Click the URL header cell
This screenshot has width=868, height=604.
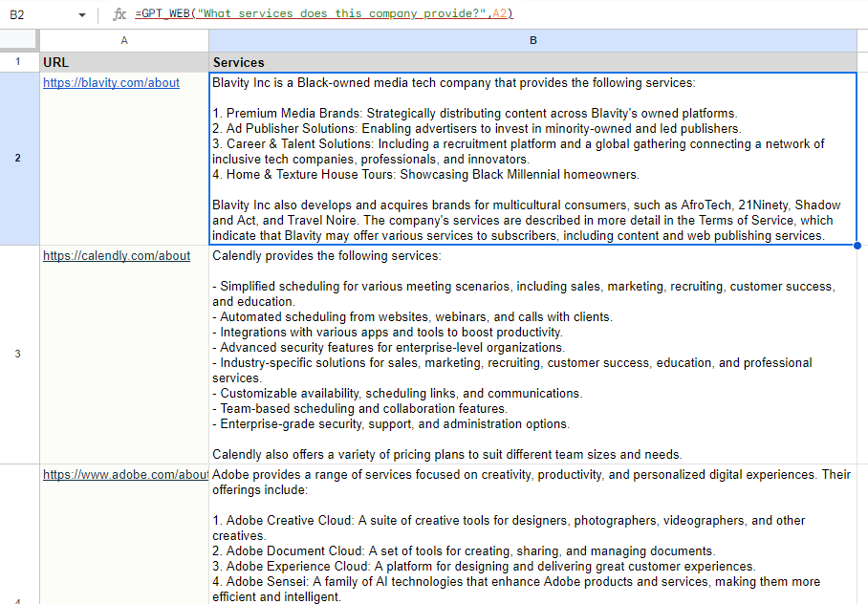(124, 62)
